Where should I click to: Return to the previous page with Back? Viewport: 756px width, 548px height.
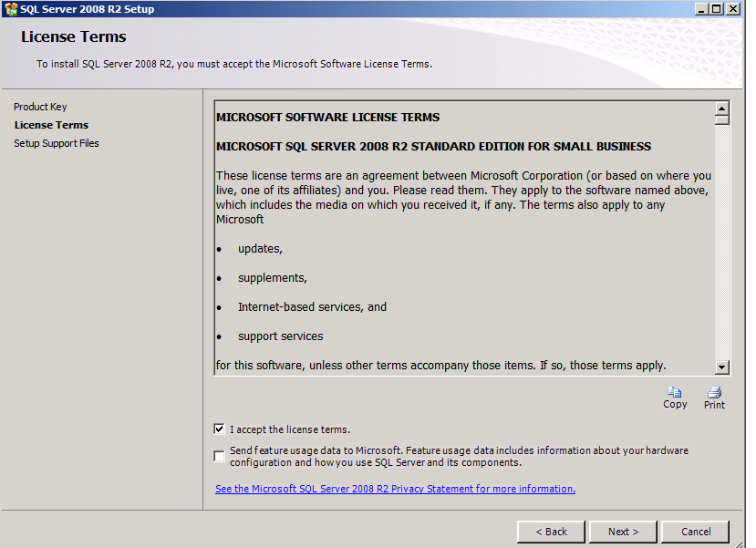(x=551, y=532)
